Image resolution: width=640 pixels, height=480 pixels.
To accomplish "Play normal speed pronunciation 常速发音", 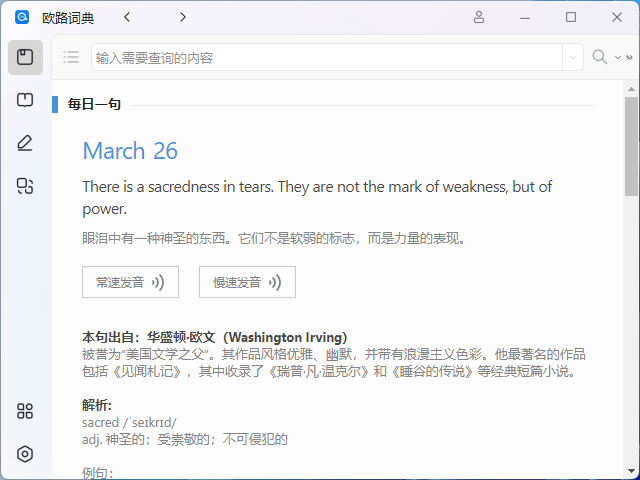I will click(130, 282).
